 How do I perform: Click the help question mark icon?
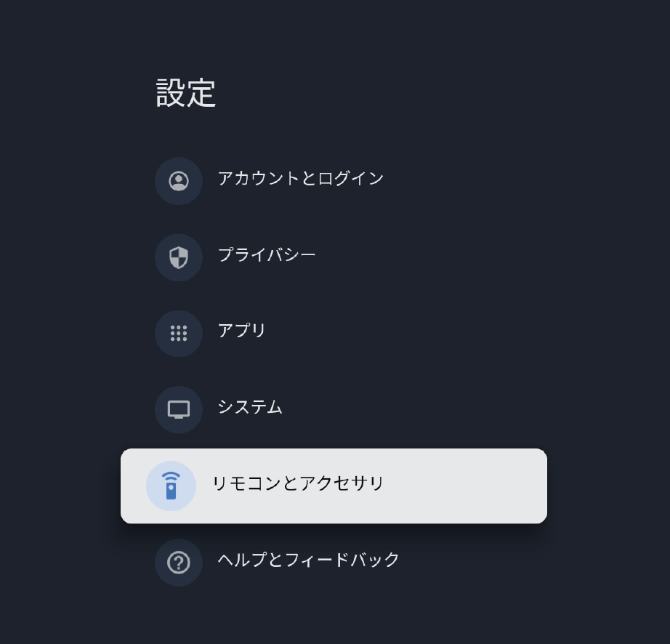[x=179, y=563]
